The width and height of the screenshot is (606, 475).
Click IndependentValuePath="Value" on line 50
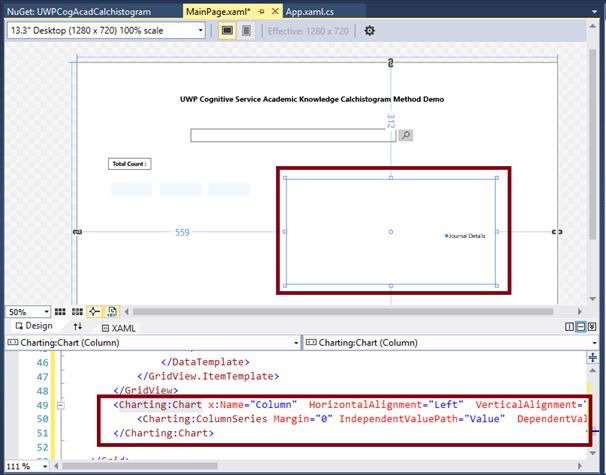click(x=422, y=419)
